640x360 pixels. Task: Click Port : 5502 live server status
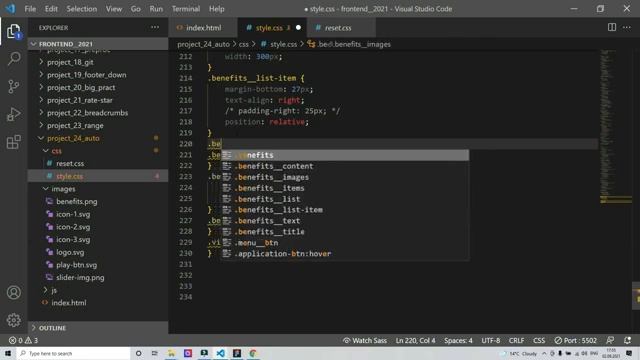576,340
